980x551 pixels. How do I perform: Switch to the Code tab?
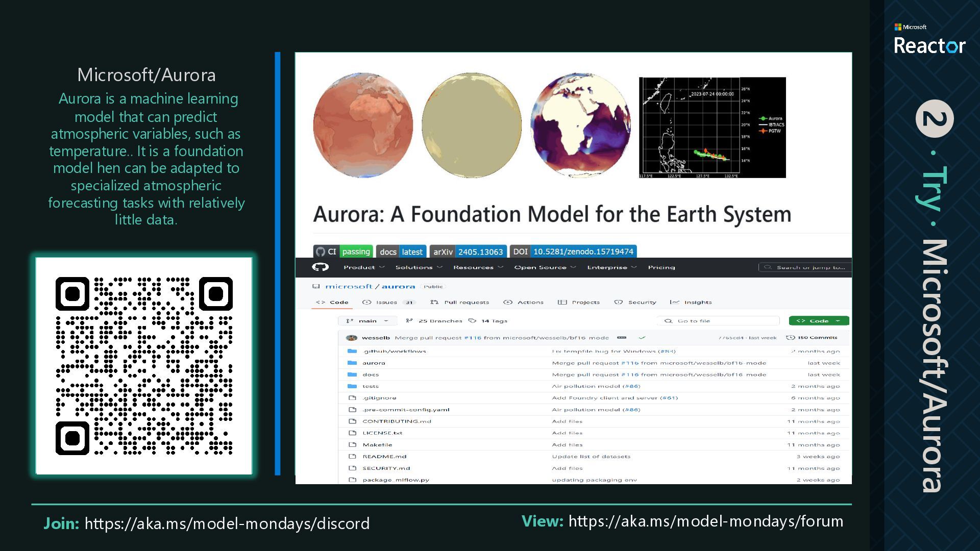332,303
